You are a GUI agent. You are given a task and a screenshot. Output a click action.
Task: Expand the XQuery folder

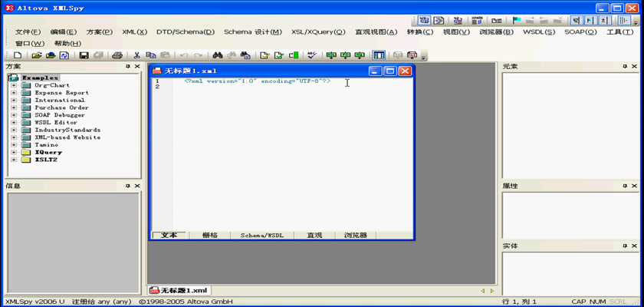click(x=14, y=152)
